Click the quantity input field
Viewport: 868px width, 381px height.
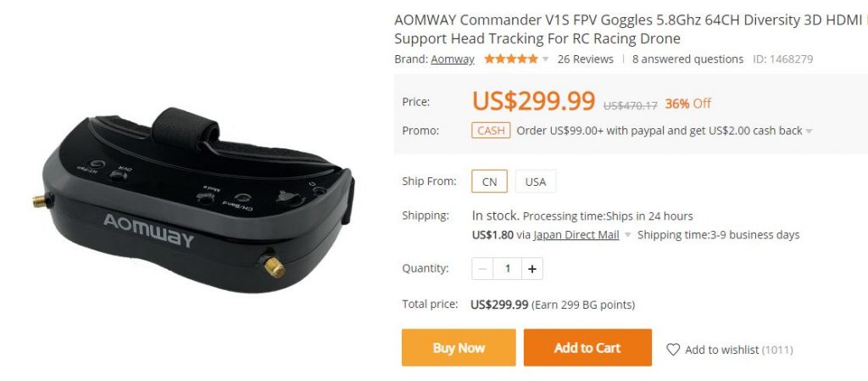pos(507,269)
